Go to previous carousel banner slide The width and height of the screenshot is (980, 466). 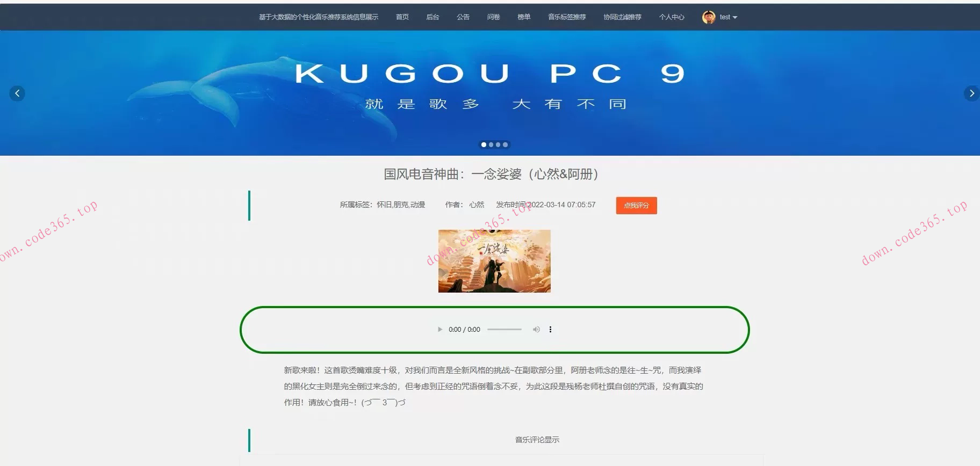[17, 93]
